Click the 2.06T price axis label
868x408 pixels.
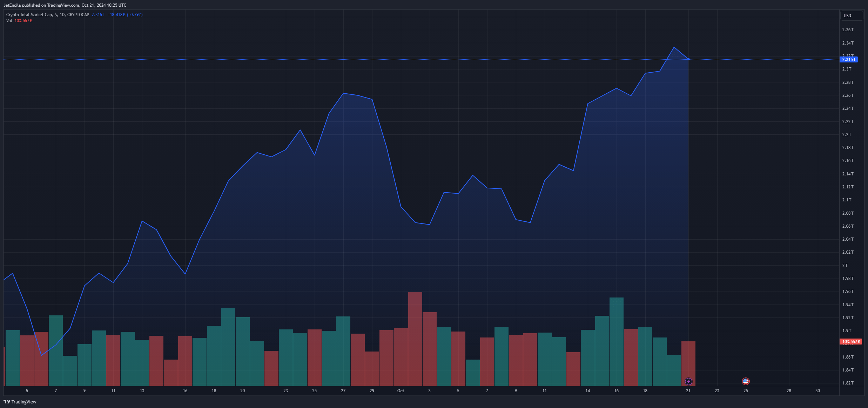click(x=848, y=226)
